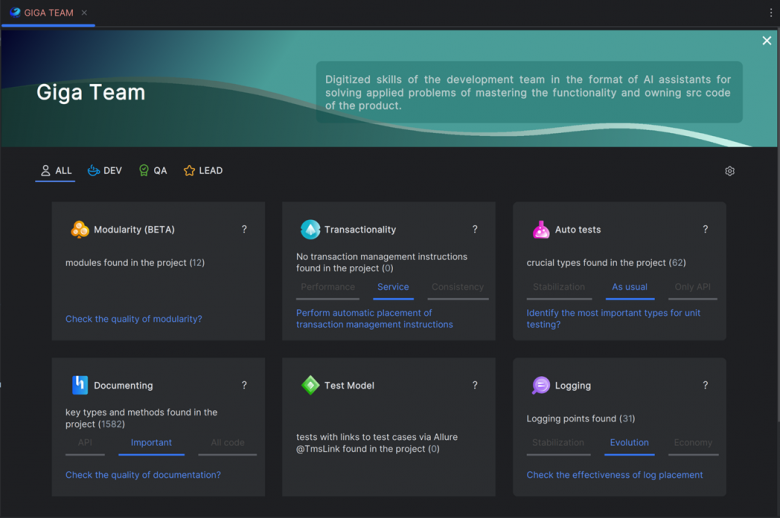Click 'Check the quality of modularity?' link
This screenshot has height=518, width=780.
point(133,319)
